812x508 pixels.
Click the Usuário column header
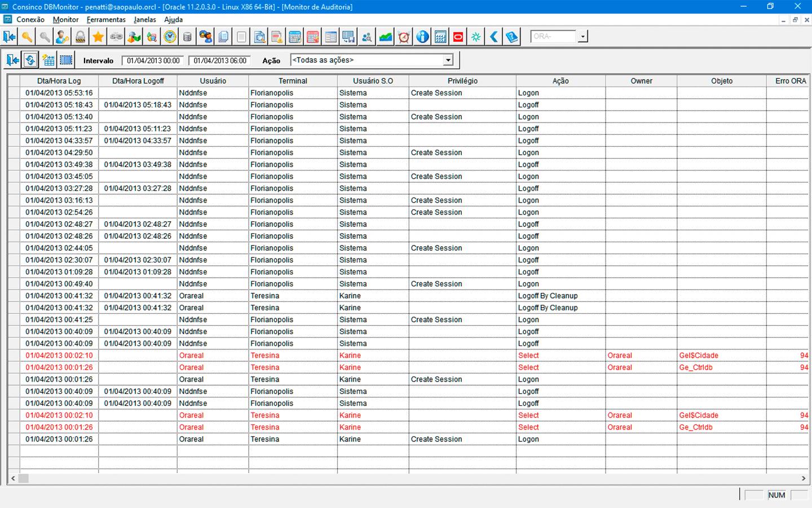[213, 81]
